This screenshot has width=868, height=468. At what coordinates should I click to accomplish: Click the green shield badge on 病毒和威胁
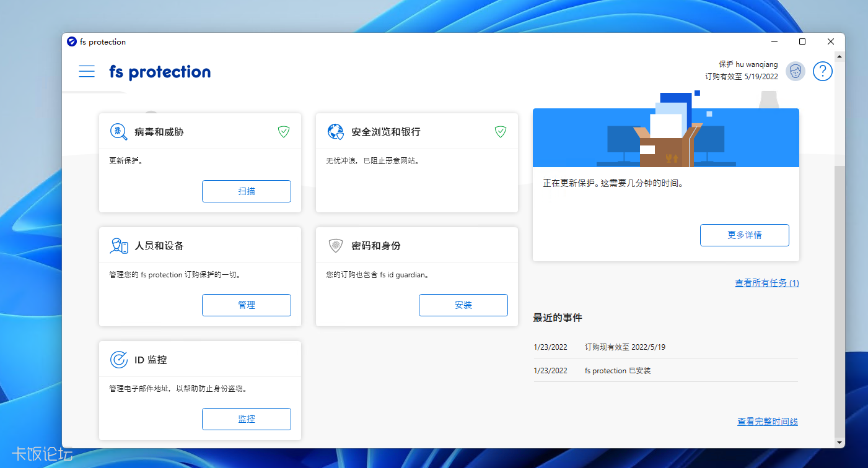[283, 131]
